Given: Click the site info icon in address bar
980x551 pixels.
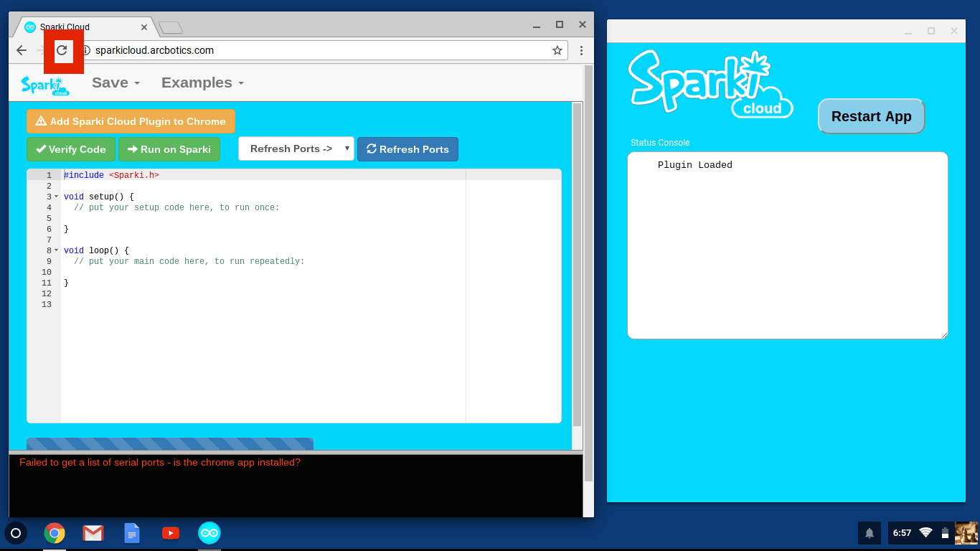Looking at the screenshot, I should point(86,50).
